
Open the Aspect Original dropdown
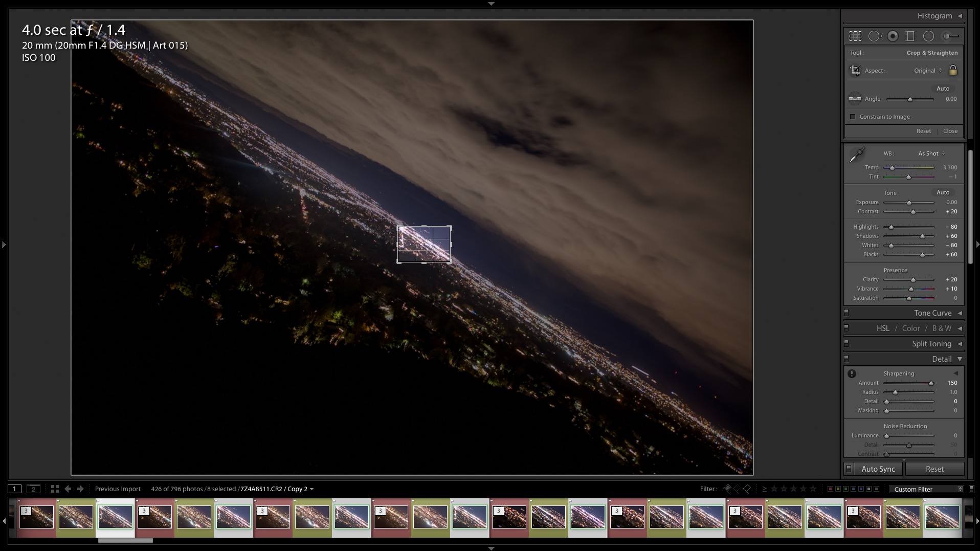(928, 71)
